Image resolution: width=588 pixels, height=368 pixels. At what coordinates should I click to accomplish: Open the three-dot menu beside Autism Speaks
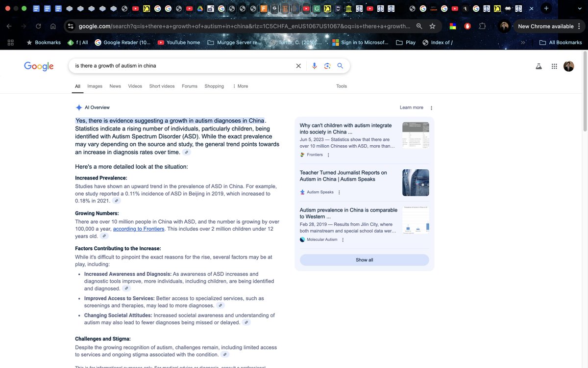pos(339,192)
